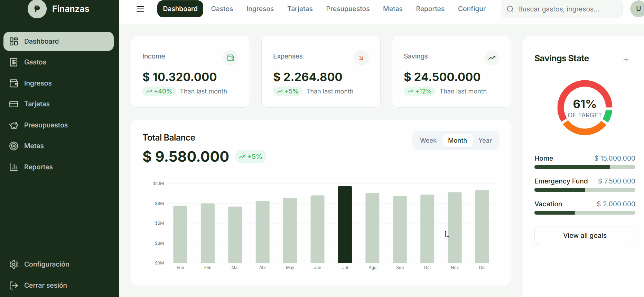Click the dark Jul bar in chart

[345, 225]
